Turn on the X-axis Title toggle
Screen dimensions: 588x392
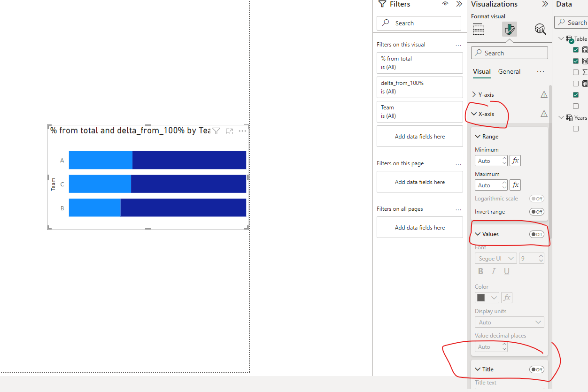click(x=537, y=369)
